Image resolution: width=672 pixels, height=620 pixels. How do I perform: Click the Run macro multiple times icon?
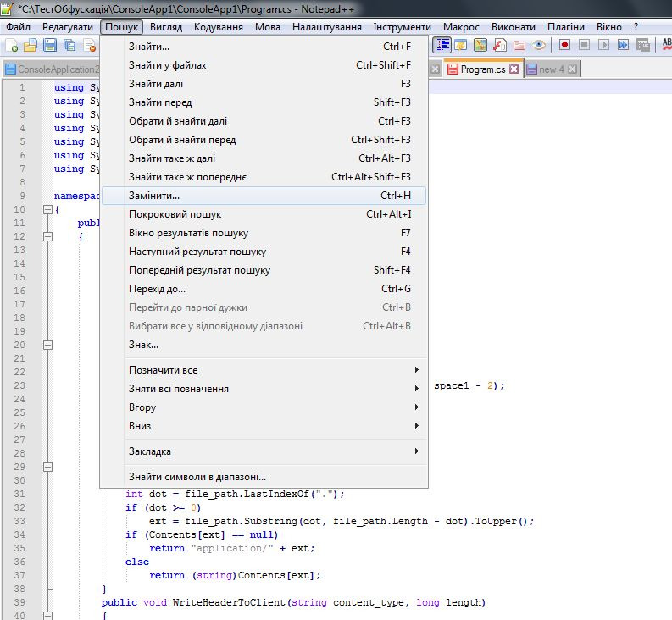click(x=624, y=45)
